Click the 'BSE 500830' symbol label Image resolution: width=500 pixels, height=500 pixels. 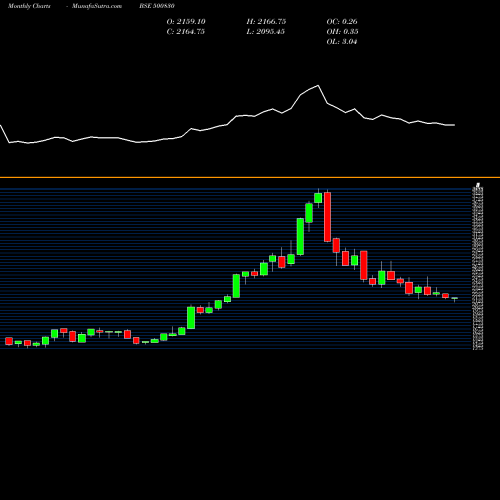(x=157, y=6)
